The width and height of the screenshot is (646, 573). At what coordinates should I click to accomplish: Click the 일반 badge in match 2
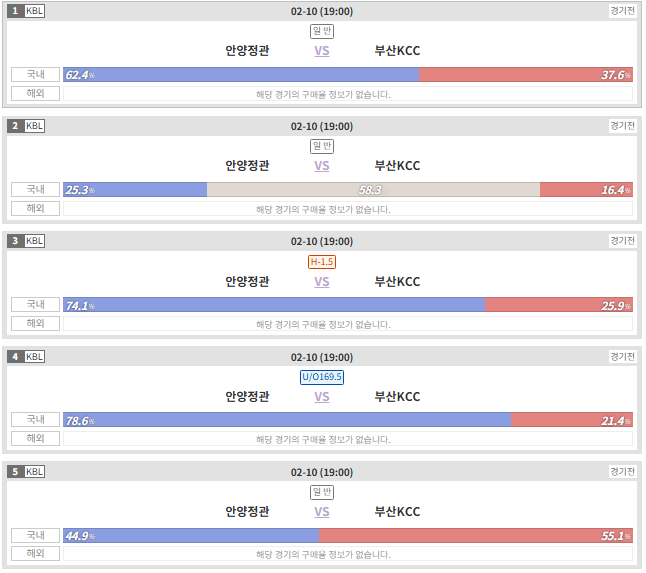pyautogui.click(x=322, y=146)
